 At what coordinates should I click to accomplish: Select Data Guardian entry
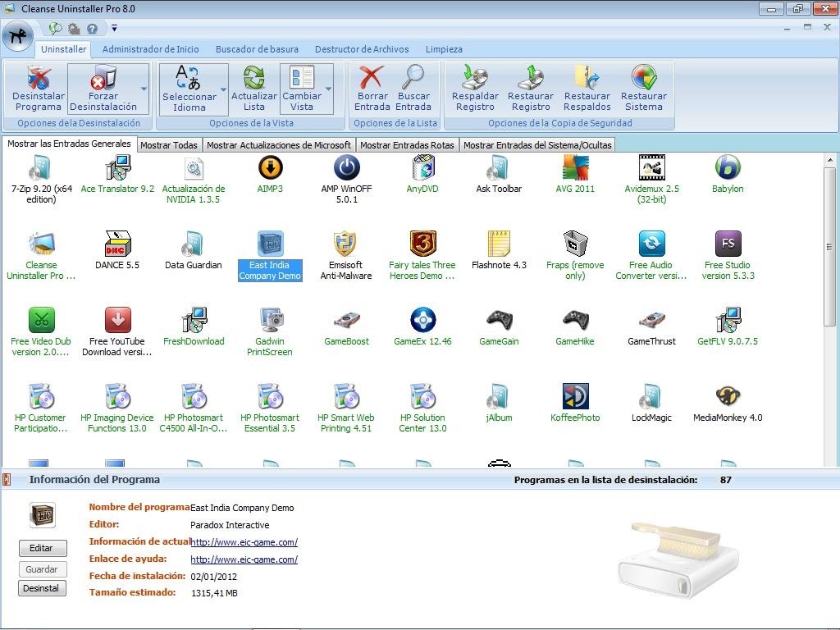click(194, 252)
